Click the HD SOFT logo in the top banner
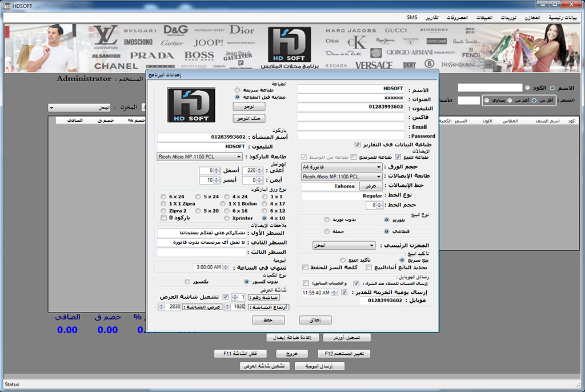The image size is (585, 392). tap(290, 45)
